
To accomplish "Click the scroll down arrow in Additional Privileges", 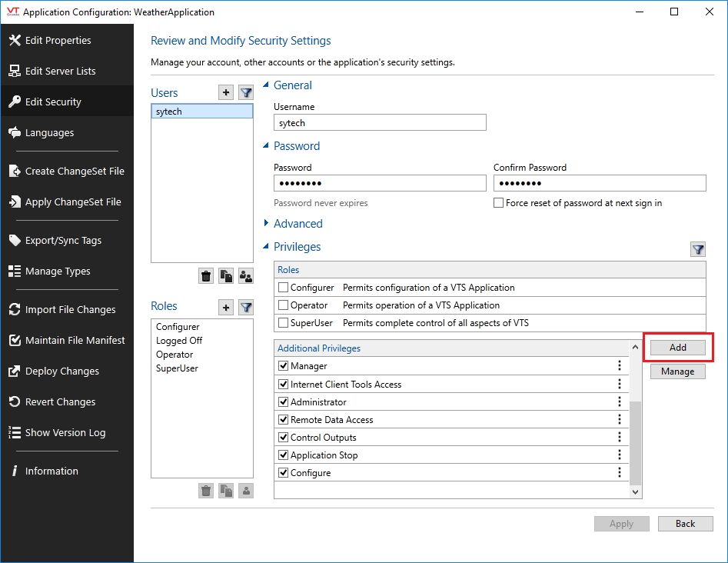I will [635, 492].
